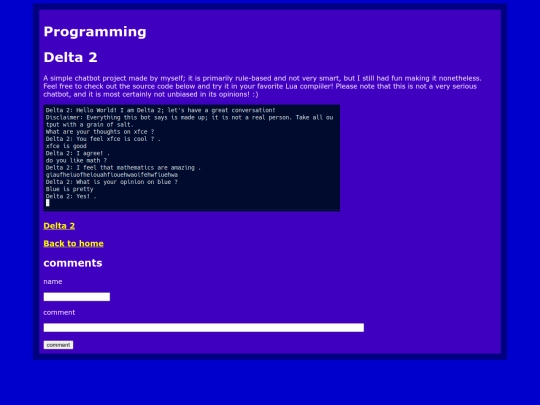This screenshot has width=540, height=405.
Task: Click terminal line 'xfce is good'
Action: 66,146
